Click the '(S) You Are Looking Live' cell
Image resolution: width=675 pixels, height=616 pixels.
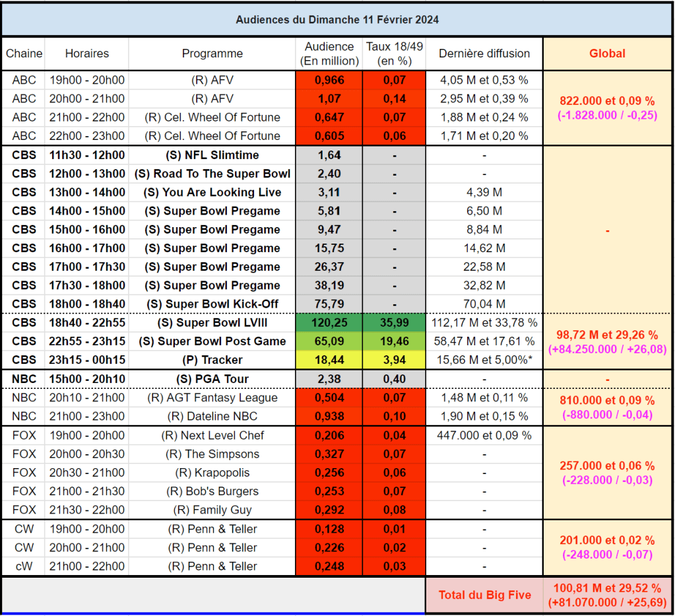[212, 192]
